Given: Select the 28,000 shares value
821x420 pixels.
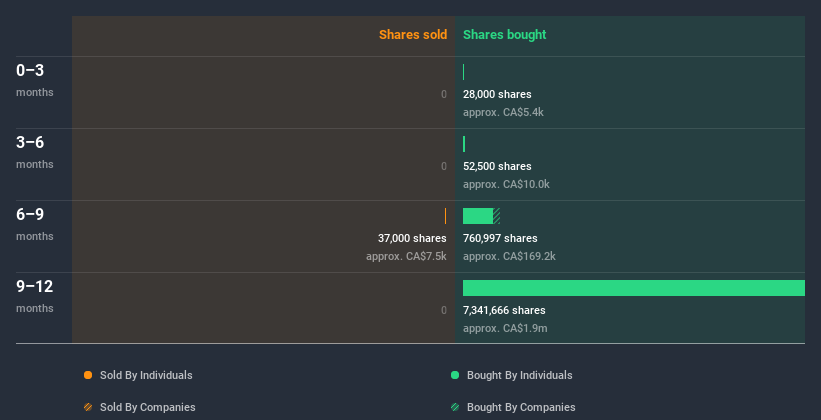Looking at the screenshot, I should [497, 94].
